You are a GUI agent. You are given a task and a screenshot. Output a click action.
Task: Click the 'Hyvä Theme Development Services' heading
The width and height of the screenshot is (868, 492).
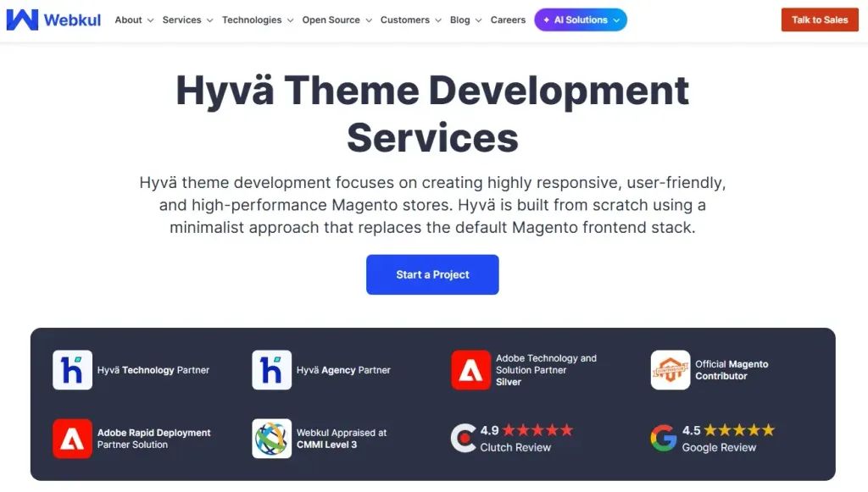(432, 113)
